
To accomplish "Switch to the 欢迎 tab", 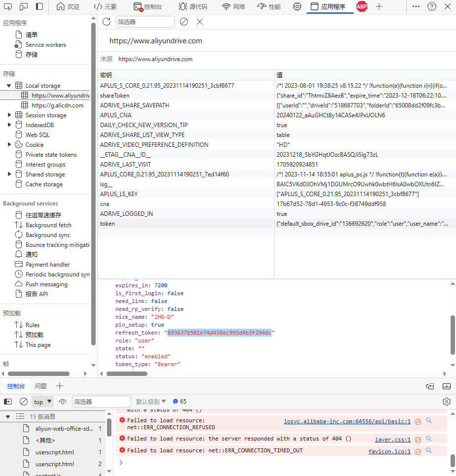I will [68, 7].
